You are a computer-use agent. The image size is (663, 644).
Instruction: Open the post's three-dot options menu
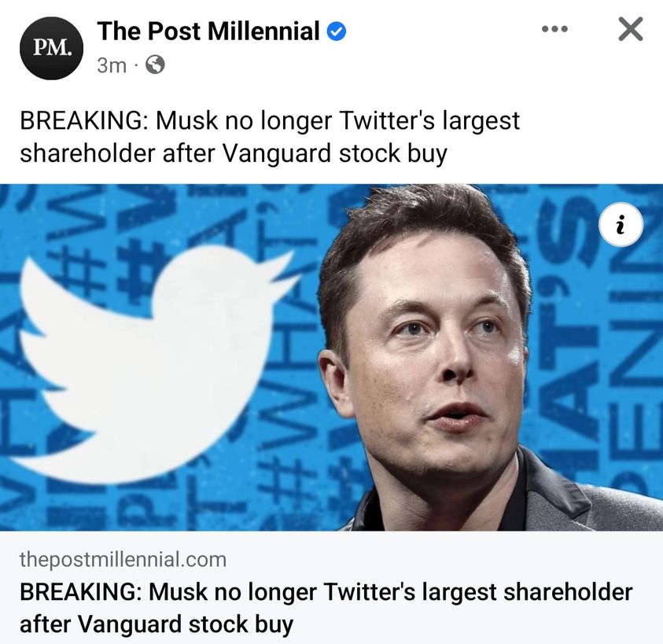[554, 30]
